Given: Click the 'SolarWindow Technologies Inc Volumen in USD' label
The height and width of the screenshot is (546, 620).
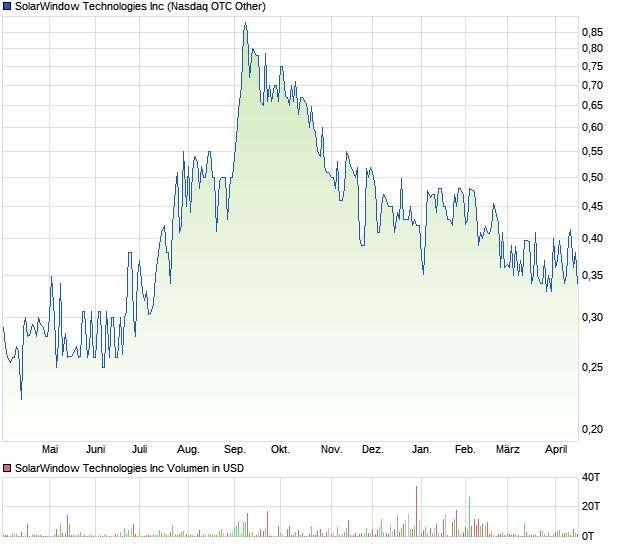Looking at the screenshot, I should pyautogui.click(x=129, y=469).
